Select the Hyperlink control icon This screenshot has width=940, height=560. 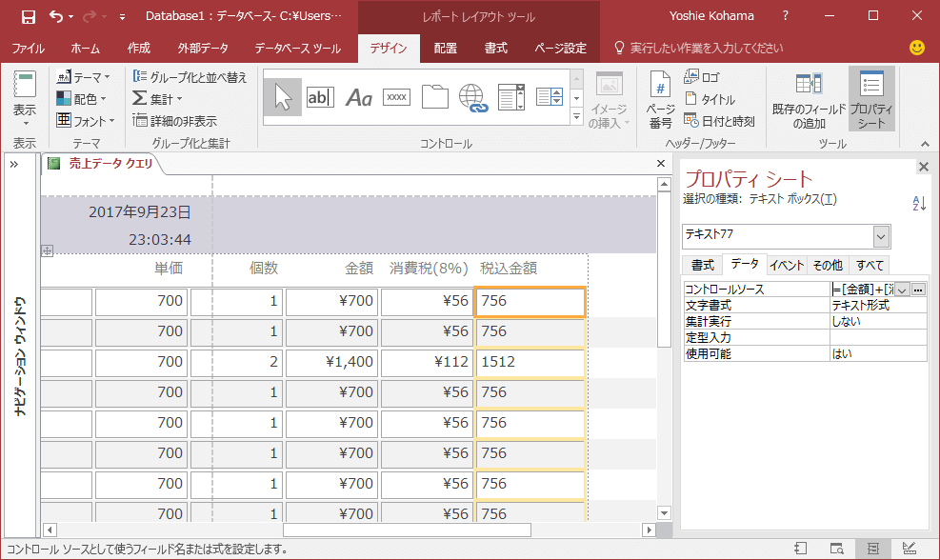pos(473,97)
